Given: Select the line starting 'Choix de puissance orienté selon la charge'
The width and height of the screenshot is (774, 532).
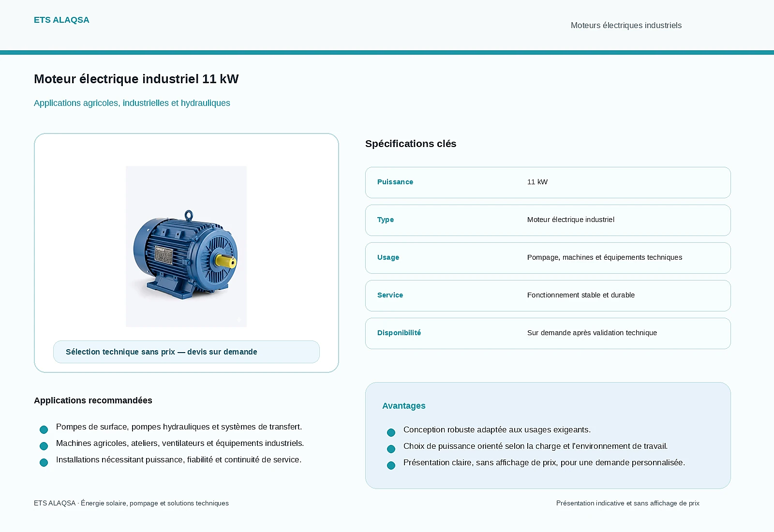Looking at the screenshot, I should [x=536, y=446].
